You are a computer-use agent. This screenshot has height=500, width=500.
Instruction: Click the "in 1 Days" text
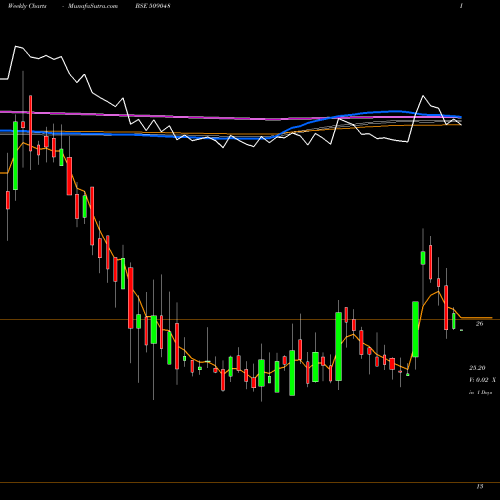480,392
